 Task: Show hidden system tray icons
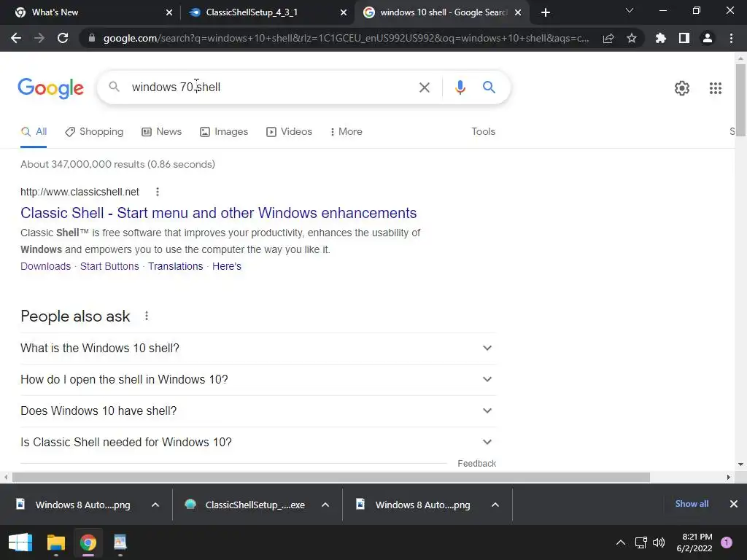click(620, 542)
